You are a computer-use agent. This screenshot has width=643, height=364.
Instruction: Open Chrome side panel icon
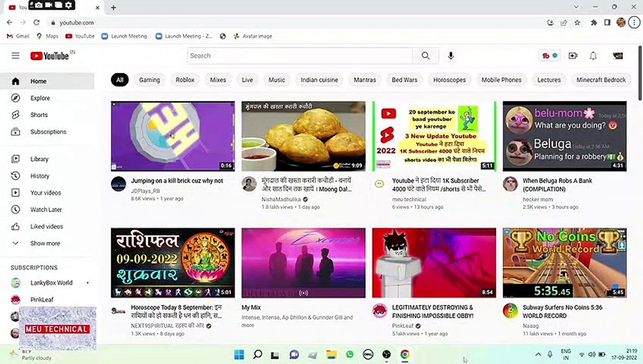[608, 22]
